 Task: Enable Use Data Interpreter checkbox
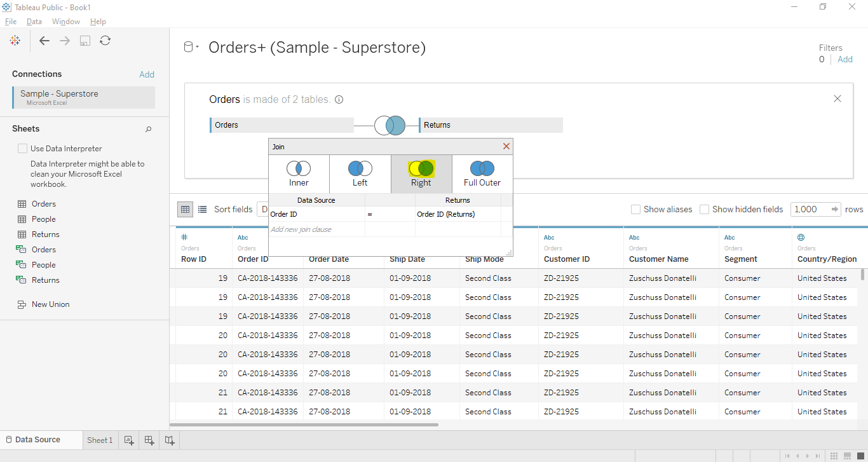tap(23, 149)
